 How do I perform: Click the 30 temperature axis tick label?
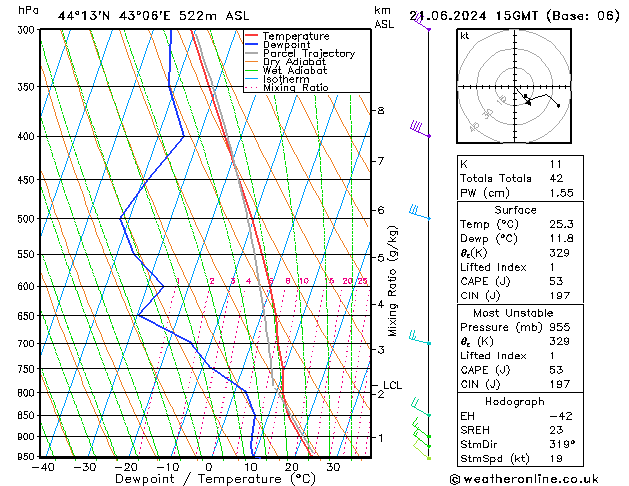pos(333,467)
